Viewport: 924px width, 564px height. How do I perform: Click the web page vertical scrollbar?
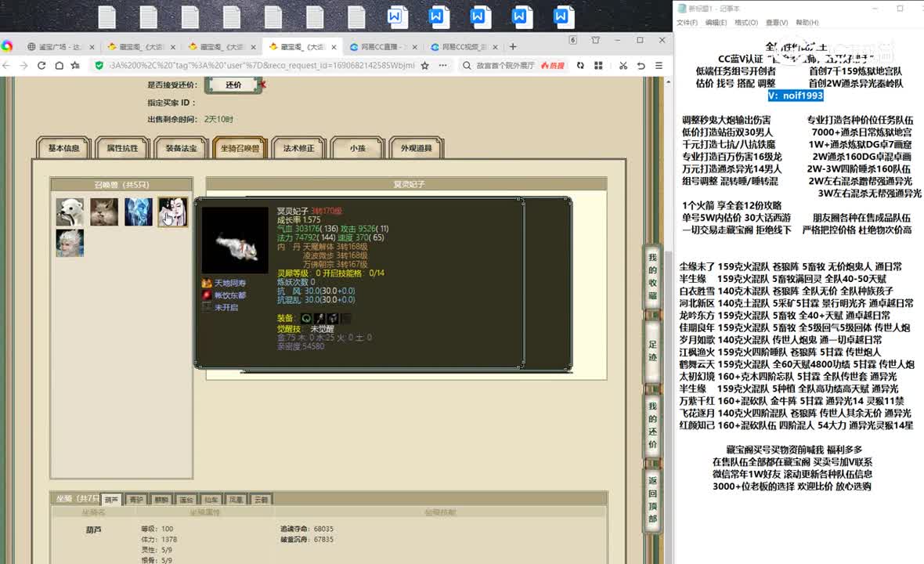668,320
